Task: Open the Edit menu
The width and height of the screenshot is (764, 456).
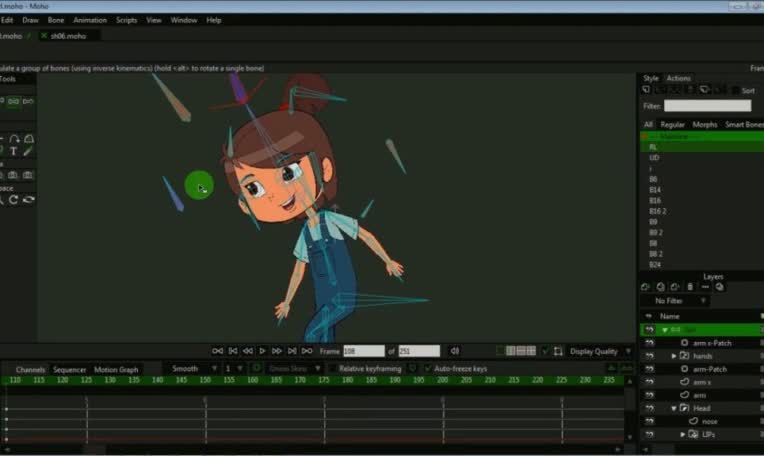Action: [7, 20]
